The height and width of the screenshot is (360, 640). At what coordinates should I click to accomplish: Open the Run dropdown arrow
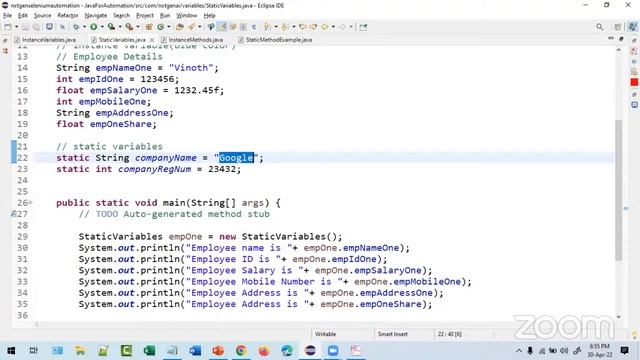pos(102,27)
